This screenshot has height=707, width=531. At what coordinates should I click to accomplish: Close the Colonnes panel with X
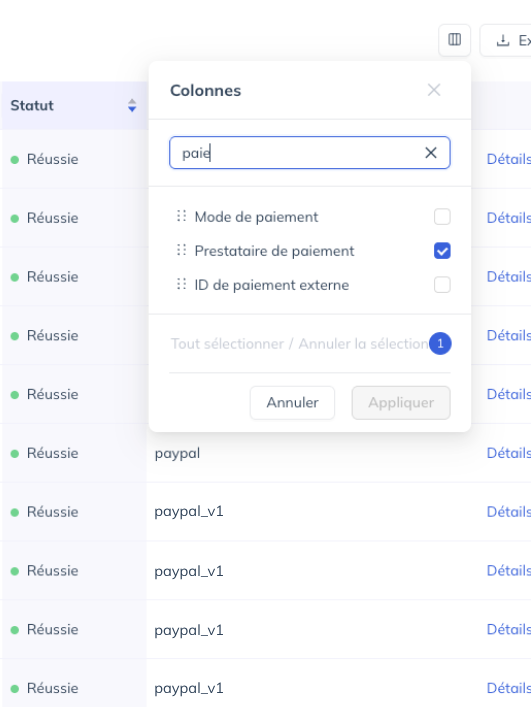(x=434, y=90)
